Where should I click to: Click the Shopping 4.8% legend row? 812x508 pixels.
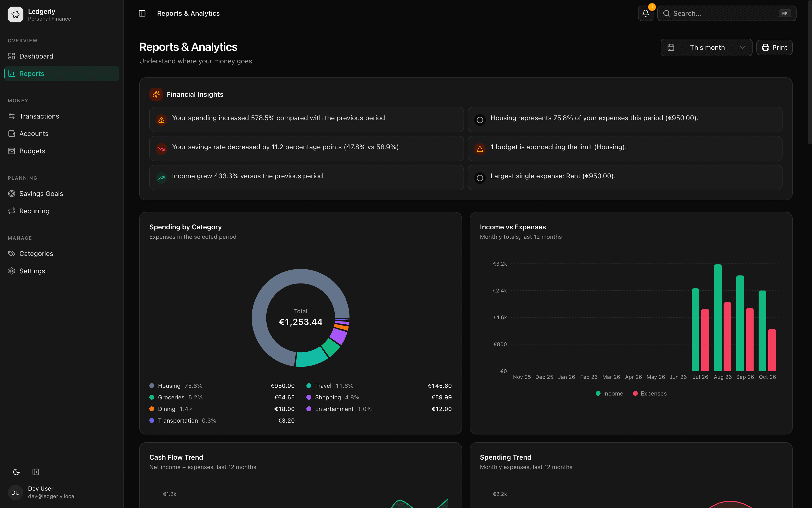379,397
